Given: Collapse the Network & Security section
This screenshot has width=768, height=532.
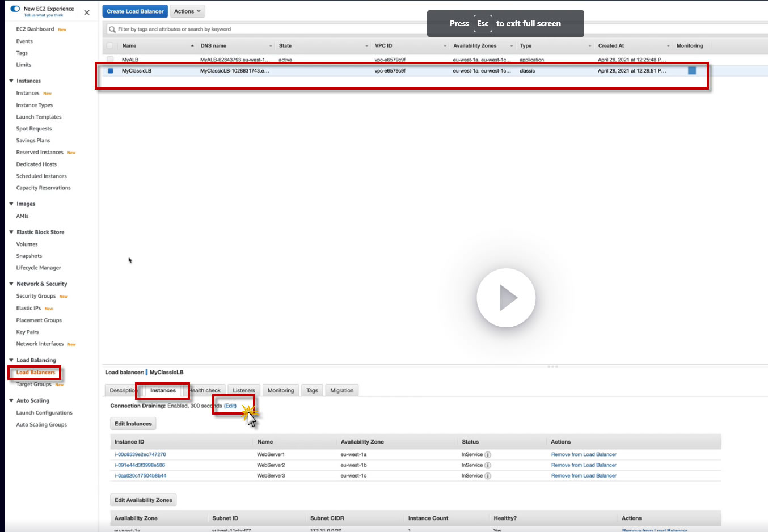Looking at the screenshot, I should [11, 284].
